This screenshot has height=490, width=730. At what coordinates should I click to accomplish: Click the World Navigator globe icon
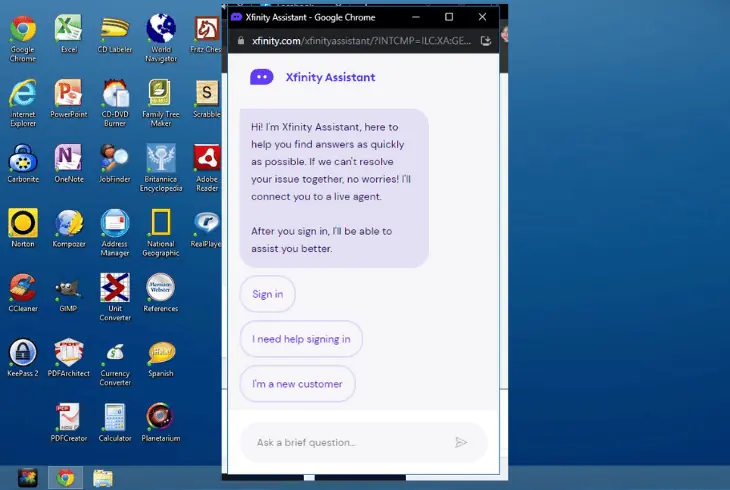pyautogui.click(x=161, y=38)
